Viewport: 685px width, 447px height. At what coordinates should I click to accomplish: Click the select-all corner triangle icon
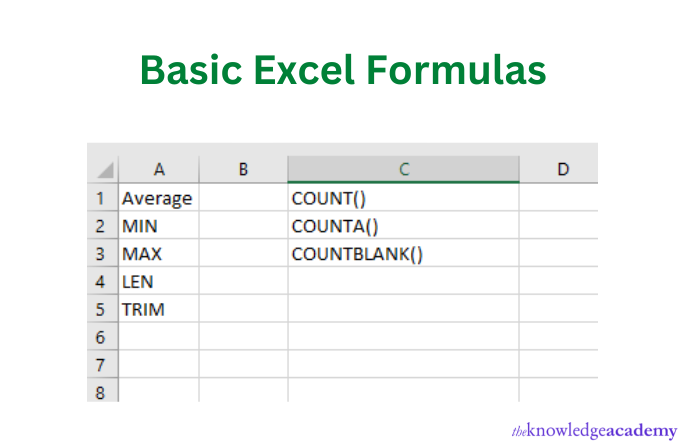click(x=102, y=170)
